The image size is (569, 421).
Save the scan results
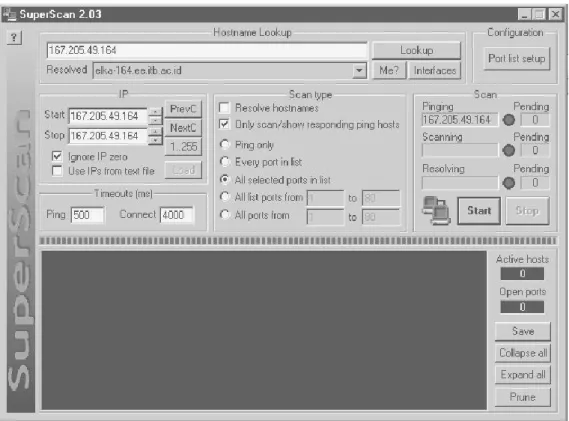click(x=523, y=331)
